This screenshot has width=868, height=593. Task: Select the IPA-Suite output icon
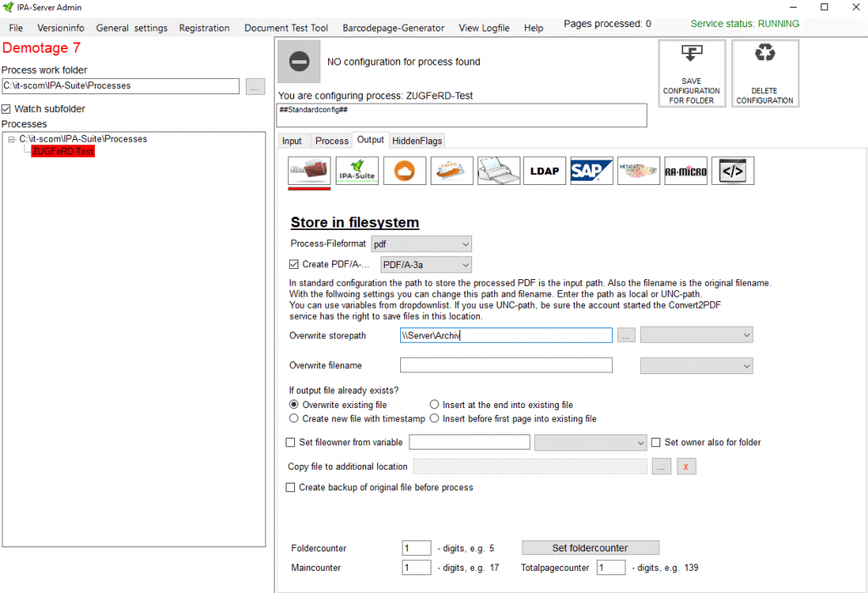tap(357, 171)
